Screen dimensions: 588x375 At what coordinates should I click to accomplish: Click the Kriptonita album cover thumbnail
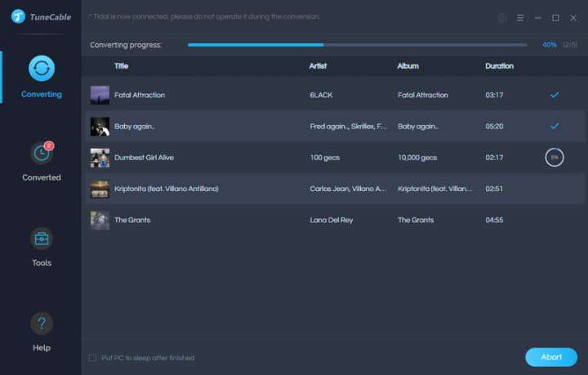click(x=100, y=189)
